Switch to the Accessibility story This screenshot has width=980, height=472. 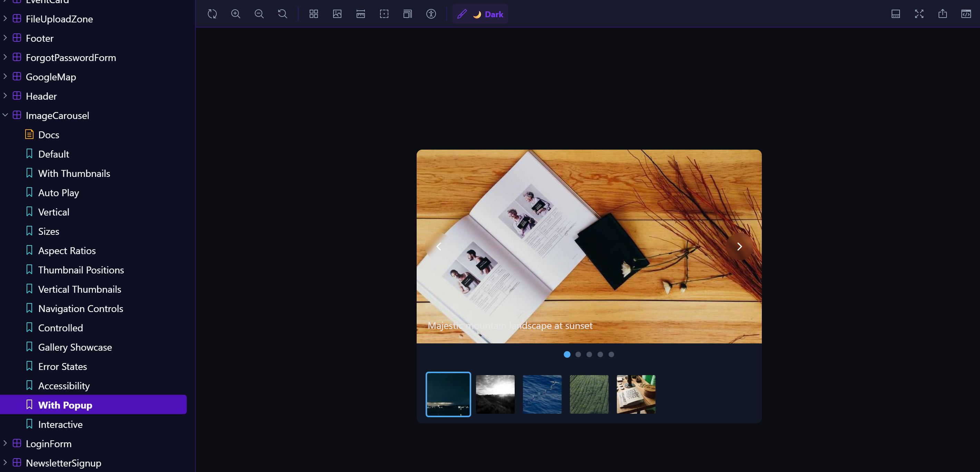(x=64, y=385)
